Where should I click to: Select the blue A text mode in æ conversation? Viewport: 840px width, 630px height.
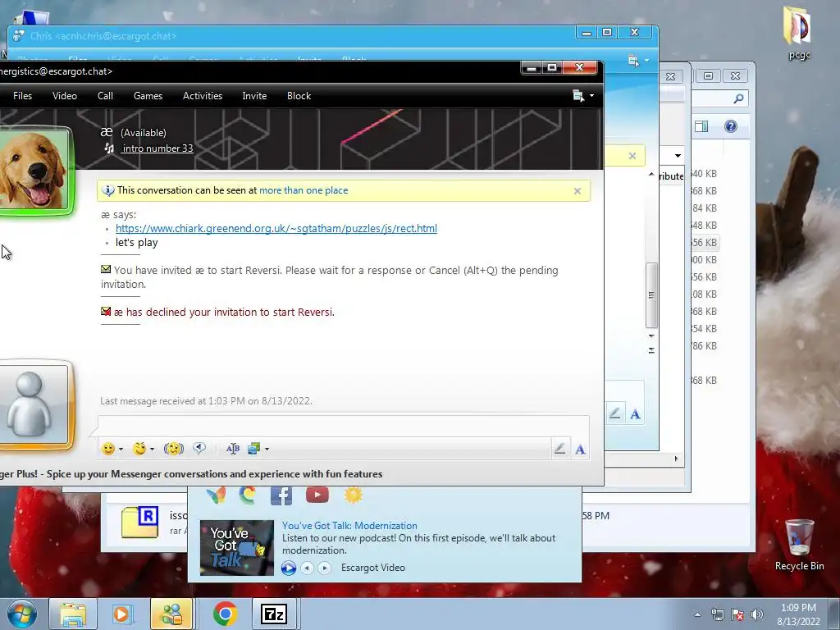[580, 450]
